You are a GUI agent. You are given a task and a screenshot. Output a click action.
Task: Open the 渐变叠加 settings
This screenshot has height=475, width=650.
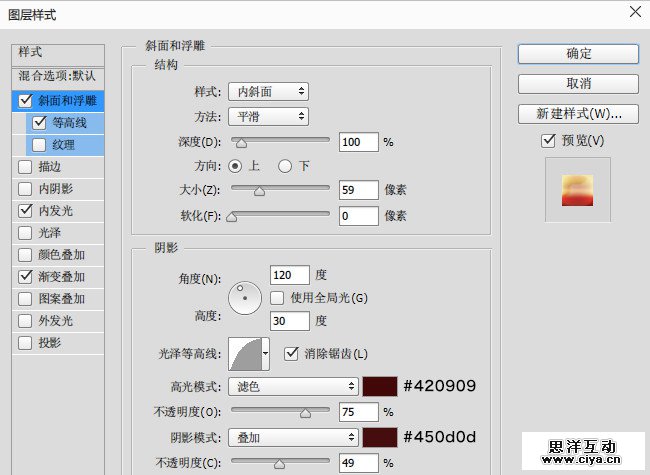pos(62,277)
